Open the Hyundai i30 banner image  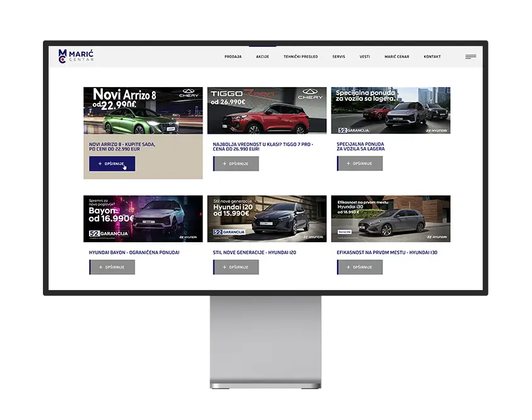click(391, 219)
